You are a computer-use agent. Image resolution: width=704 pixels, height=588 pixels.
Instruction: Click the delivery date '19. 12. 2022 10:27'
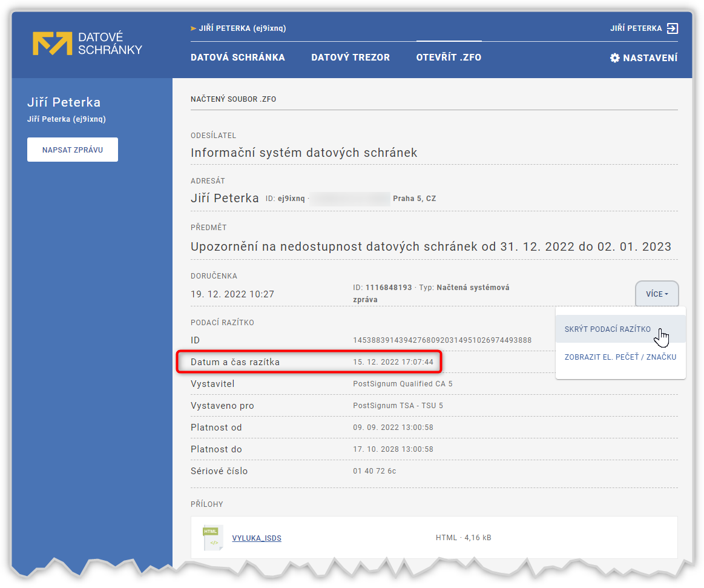coord(232,294)
